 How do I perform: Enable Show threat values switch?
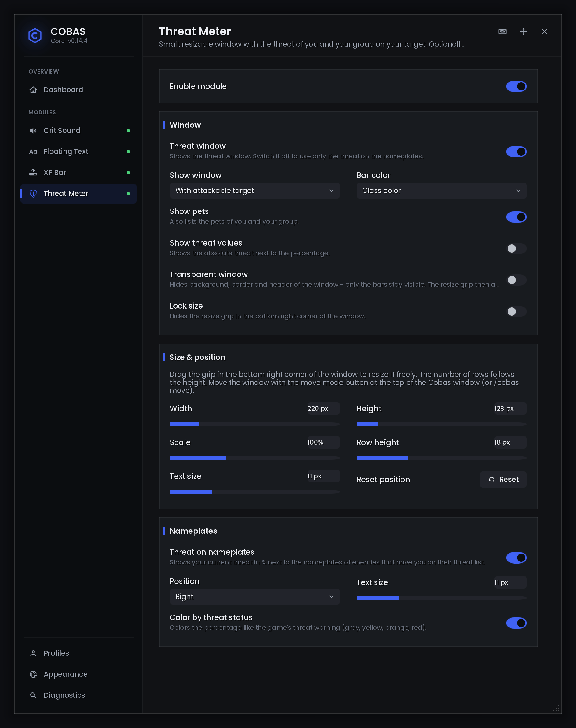pyautogui.click(x=516, y=249)
